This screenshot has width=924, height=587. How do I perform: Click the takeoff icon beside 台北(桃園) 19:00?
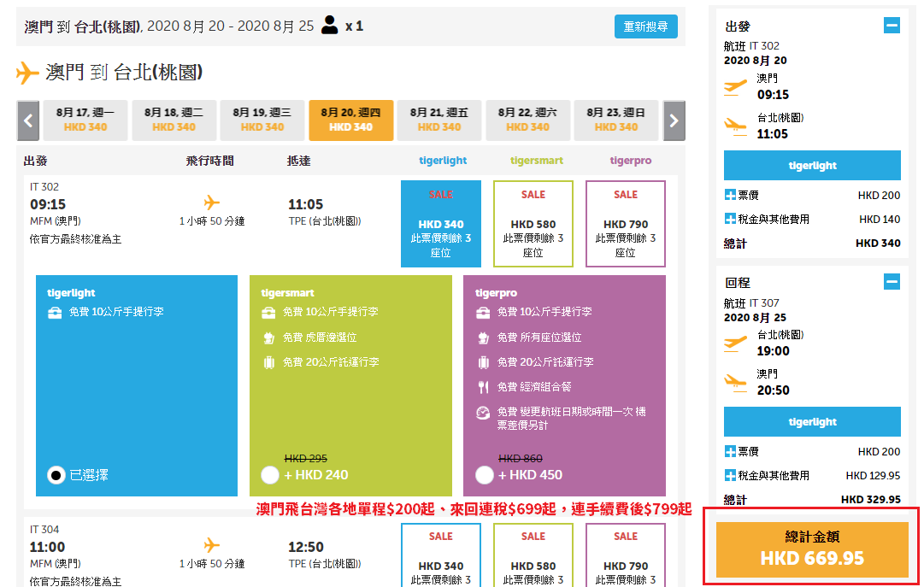click(735, 343)
